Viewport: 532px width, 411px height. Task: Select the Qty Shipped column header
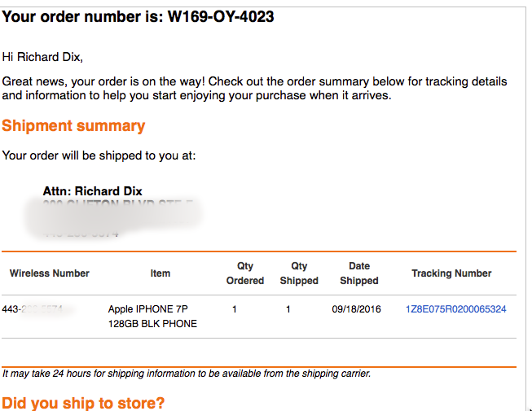point(299,273)
